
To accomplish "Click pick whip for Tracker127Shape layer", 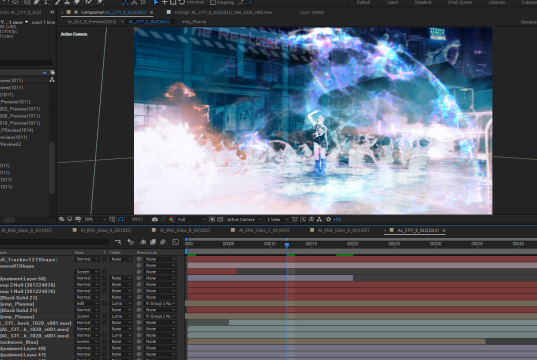I will [x=139, y=259].
